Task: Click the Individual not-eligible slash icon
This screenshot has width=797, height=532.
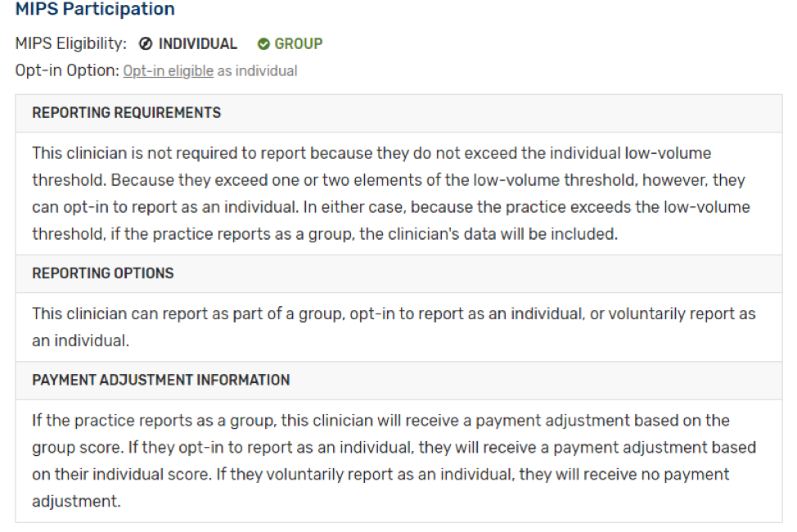Action: pyautogui.click(x=146, y=44)
